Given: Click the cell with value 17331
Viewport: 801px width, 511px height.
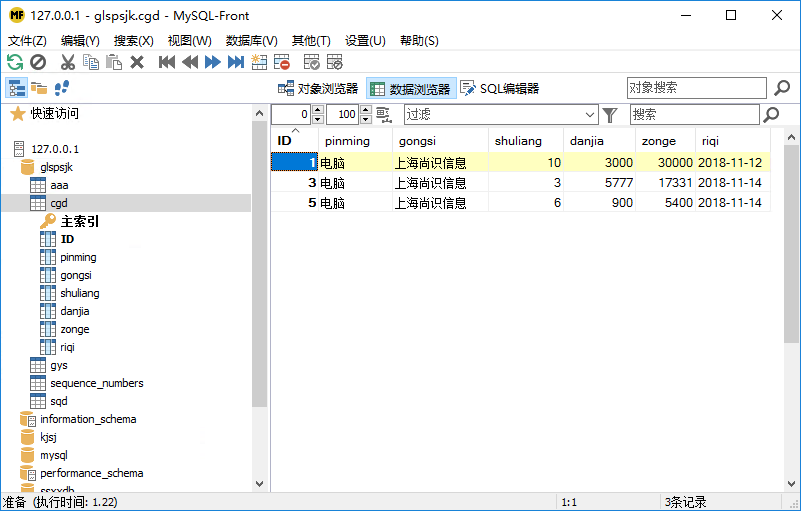Looking at the screenshot, I should [x=665, y=182].
